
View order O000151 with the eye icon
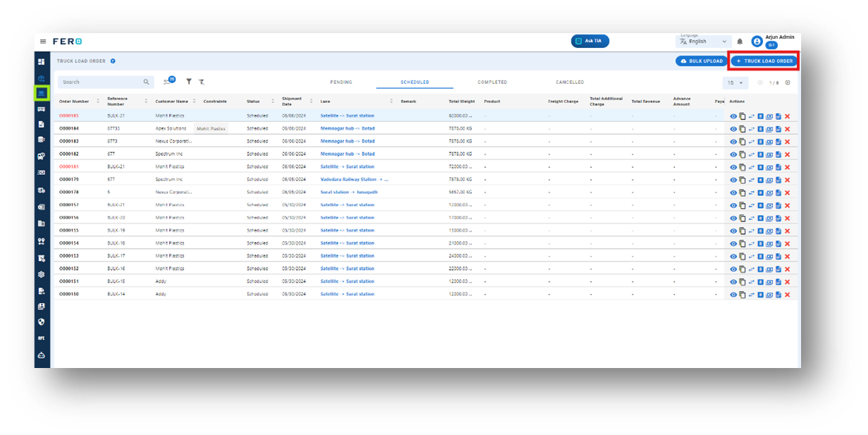(x=733, y=282)
